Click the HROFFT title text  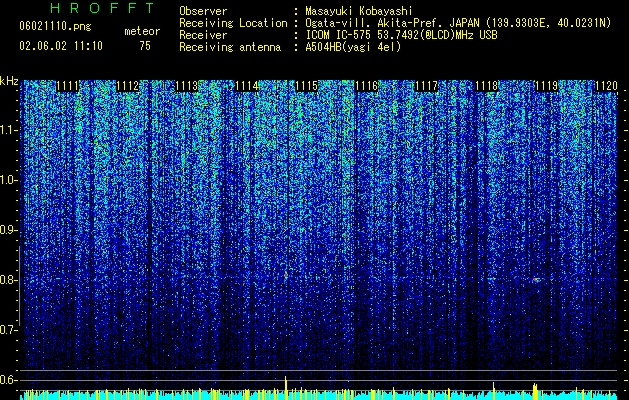pos(103,8)
